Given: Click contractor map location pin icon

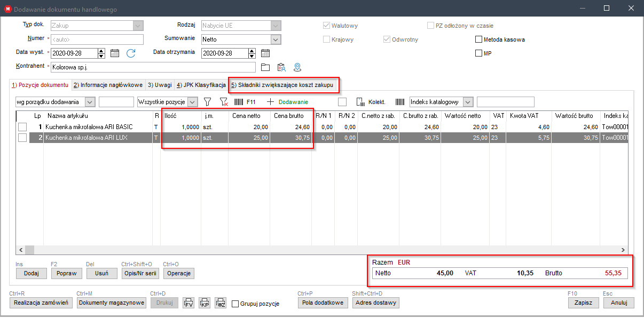Looking at the screenshot, I should [x=297, y=67].
